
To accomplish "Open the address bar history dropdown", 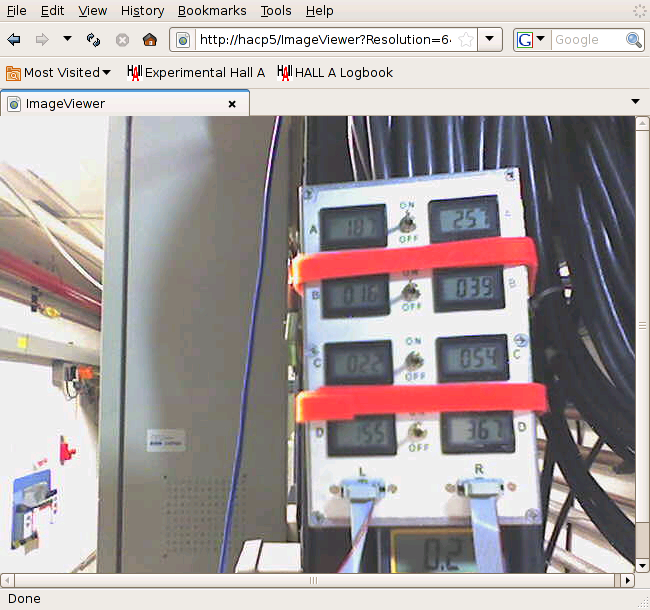I will [490, 39].
